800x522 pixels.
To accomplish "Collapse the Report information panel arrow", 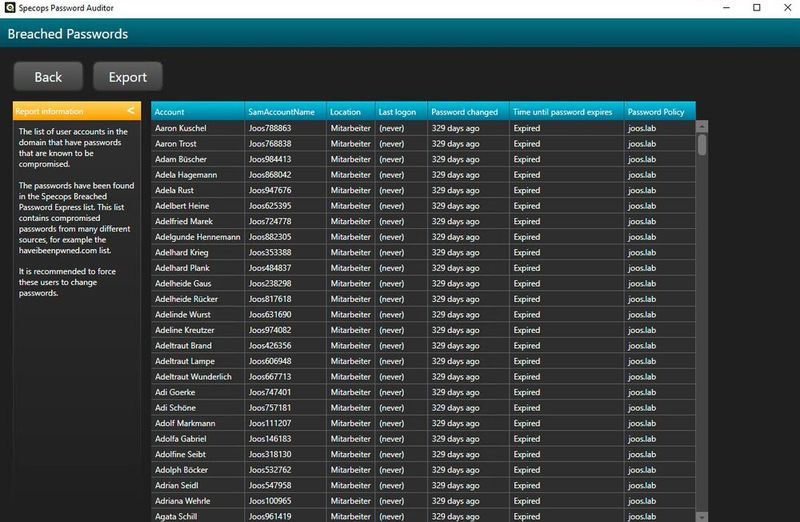I will click(131, 111).
